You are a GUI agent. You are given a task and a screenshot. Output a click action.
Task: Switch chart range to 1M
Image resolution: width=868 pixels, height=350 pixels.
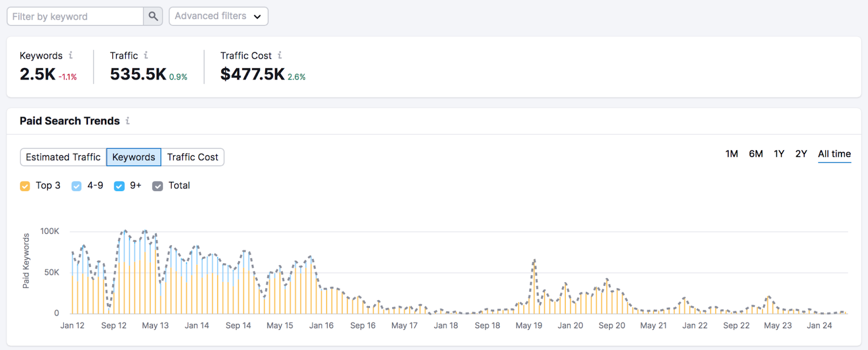(x=731, y=154)
